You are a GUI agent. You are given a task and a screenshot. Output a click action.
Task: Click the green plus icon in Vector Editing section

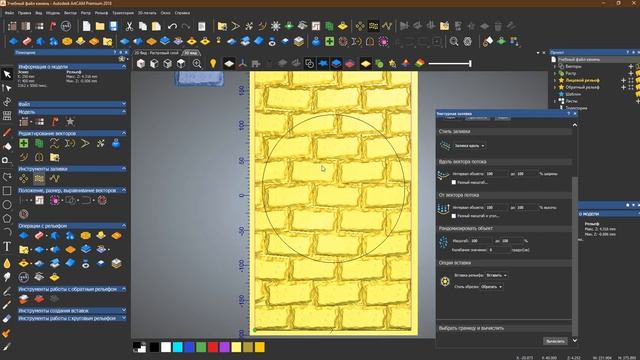[24, 143]
